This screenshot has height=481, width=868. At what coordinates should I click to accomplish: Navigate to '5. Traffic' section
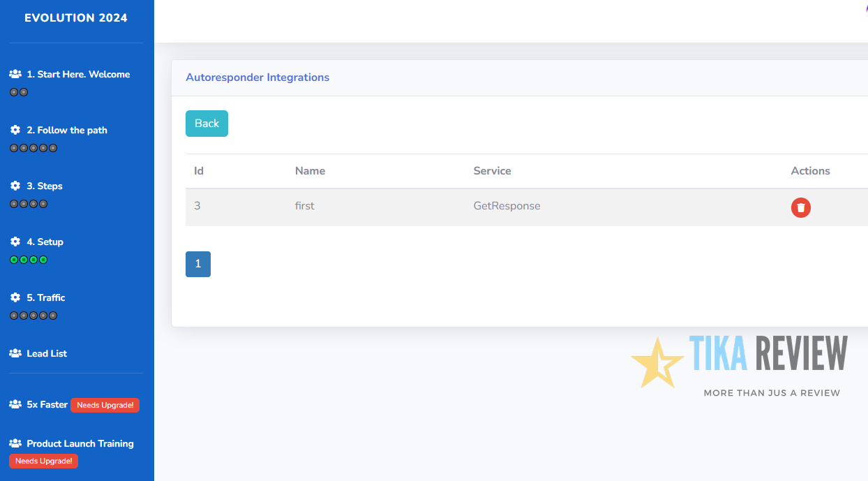[x=46, y=297]
